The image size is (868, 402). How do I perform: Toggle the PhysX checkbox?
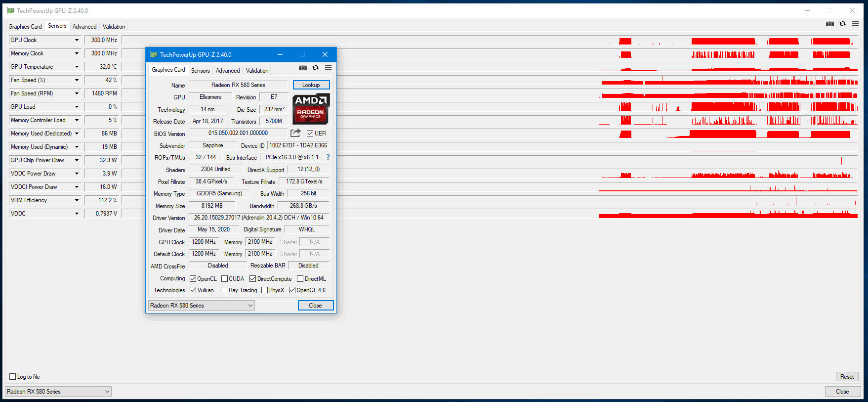pos(265,290)
